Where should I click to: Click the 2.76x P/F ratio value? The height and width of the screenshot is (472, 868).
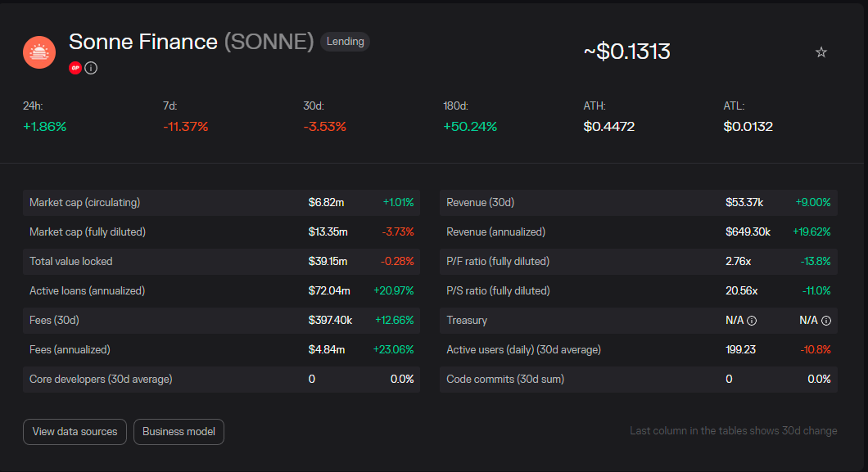[739, 262]
